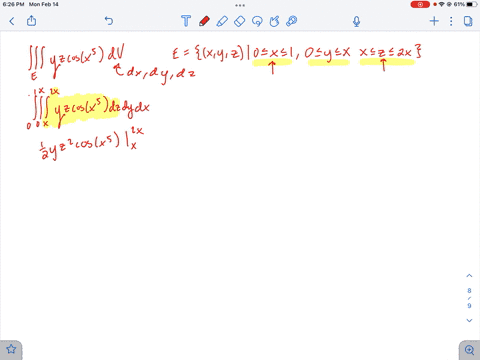Open the favorites star button
This screenshot has width=480, height=360.
pos(11,349)
